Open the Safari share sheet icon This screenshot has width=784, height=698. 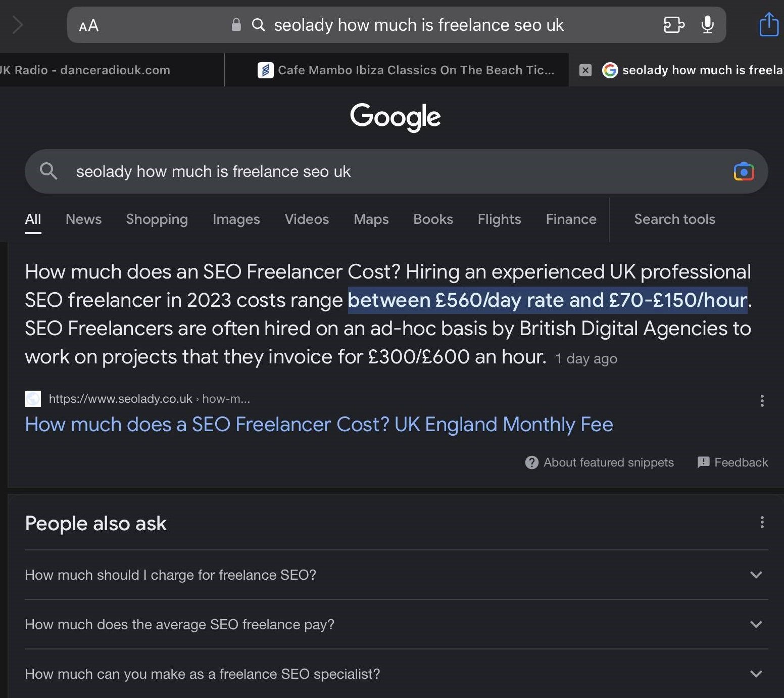coord(769,24)
